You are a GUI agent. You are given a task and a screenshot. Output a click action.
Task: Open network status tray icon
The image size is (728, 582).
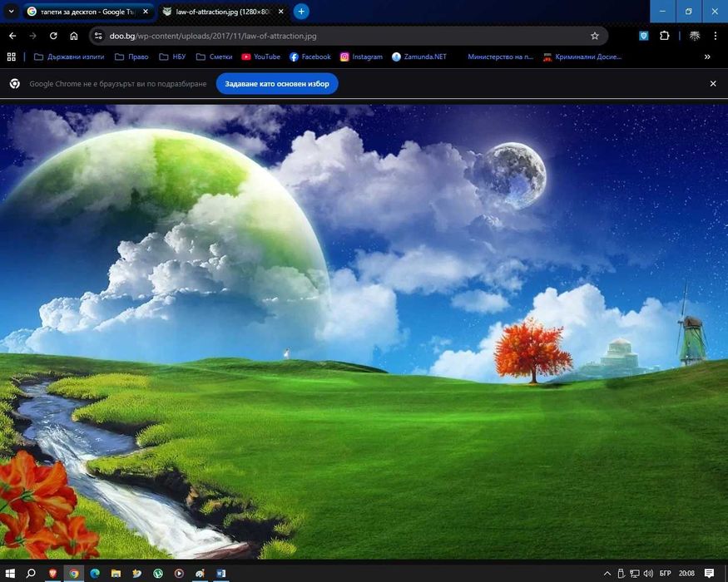(x=634, y=574)
